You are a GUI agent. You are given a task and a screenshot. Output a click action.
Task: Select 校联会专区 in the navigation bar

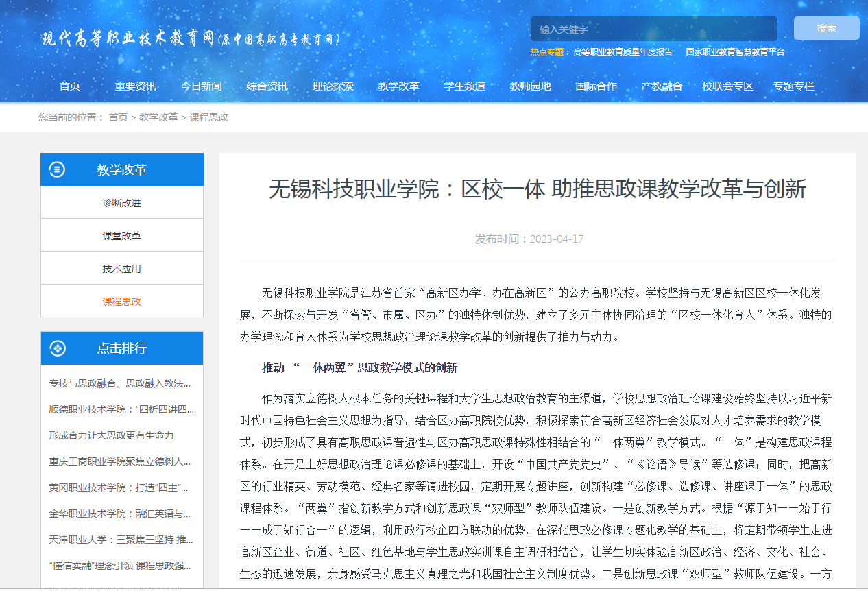pos(727,86)
